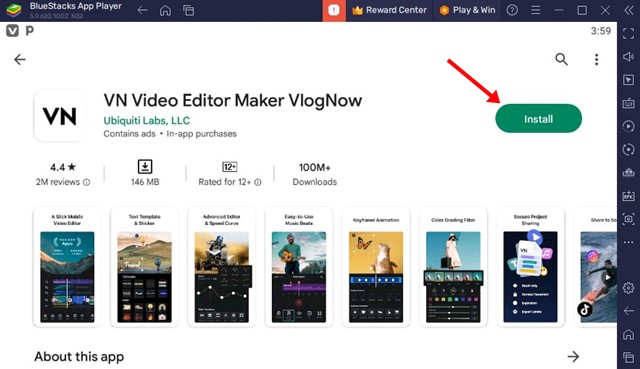Image resolution: width=640 pixels, height=369 pixels.
Task: Open the partially visible 'Share to' screenshot
Action: (x=596, y=267)
